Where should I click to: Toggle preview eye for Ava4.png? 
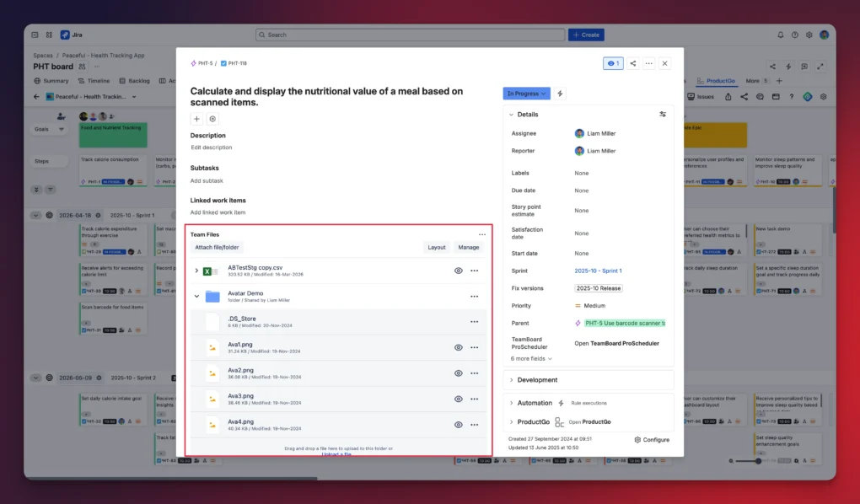click(459, 425)
